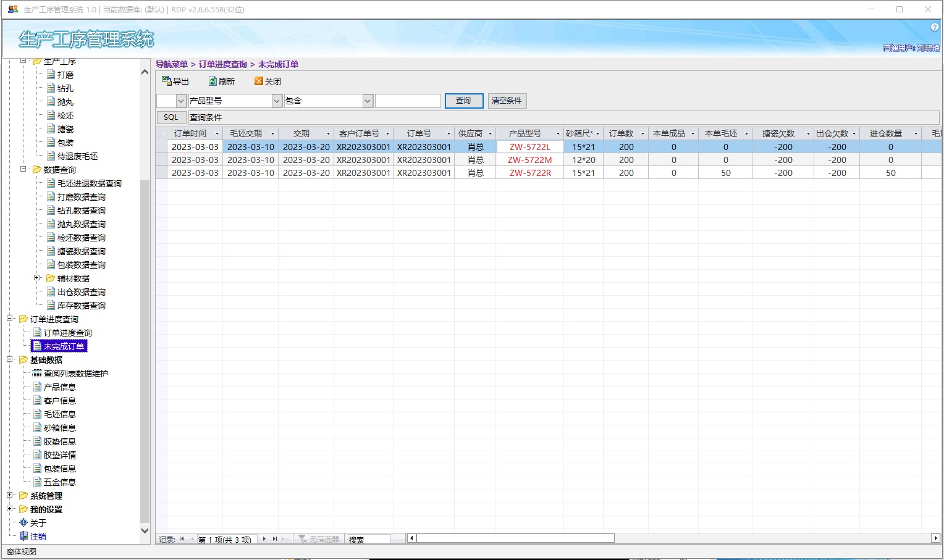Open 订单进度查询 child item
Viewport: 944px width, 560px height.
point(67,333)
